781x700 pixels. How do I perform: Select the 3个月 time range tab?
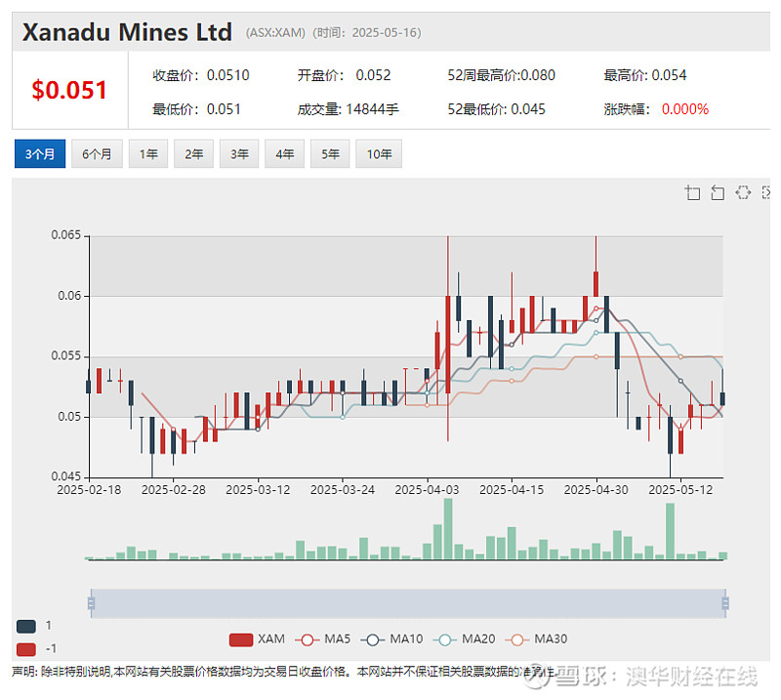coord(40,154)
